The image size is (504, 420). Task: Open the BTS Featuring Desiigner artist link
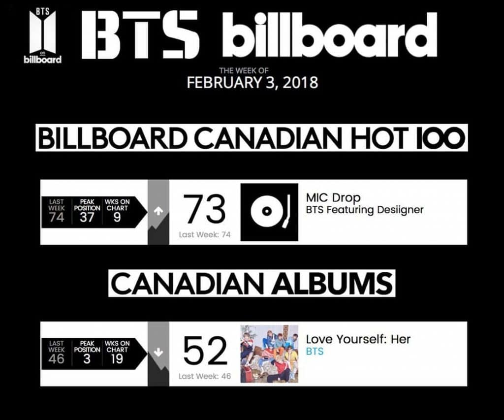tap(365, 210)
